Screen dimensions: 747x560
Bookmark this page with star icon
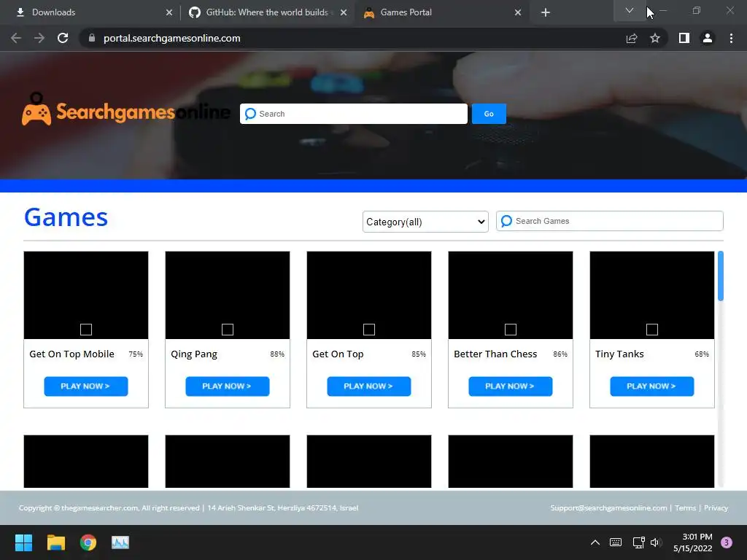point(655,38)
